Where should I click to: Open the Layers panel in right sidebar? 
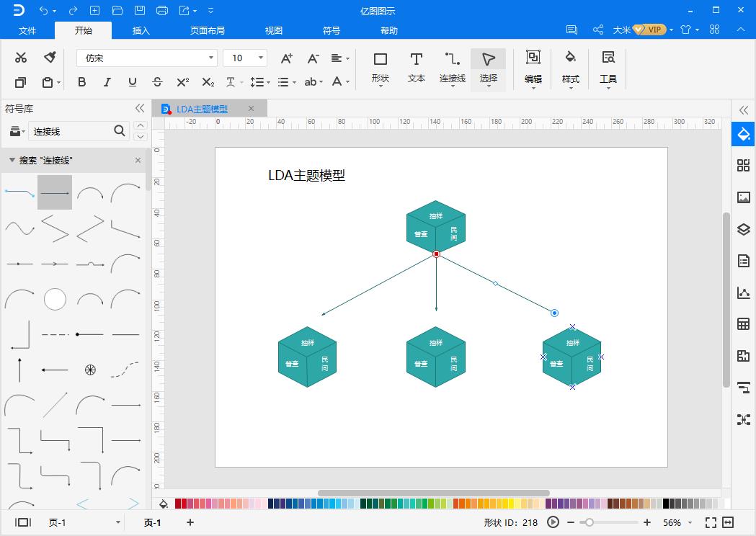pos(743,230)
